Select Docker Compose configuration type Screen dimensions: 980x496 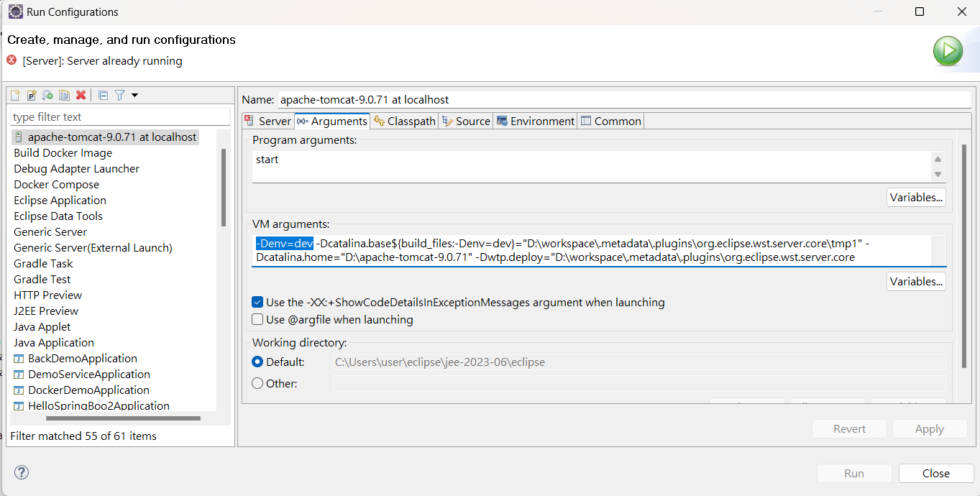(x=57, y=184)
